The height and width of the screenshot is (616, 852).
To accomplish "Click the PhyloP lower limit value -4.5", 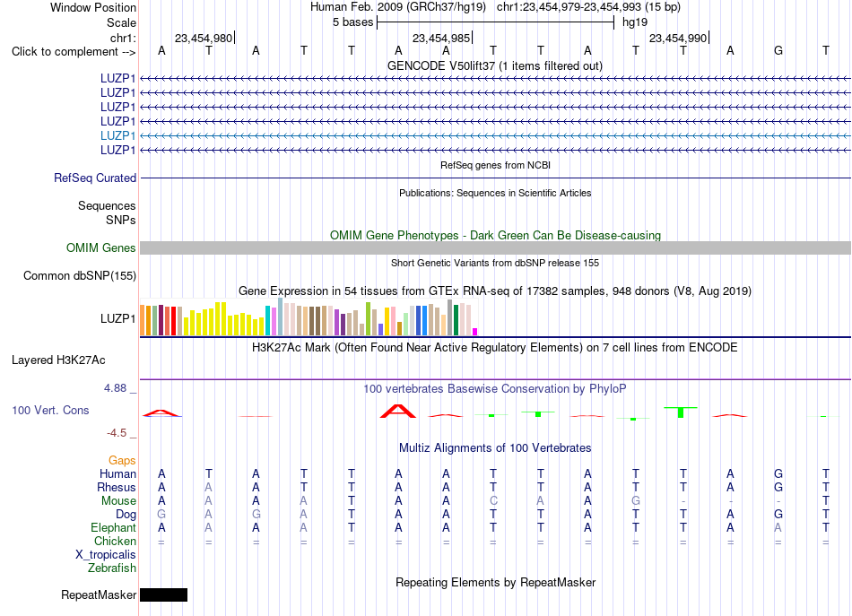I will pos(117,433).
